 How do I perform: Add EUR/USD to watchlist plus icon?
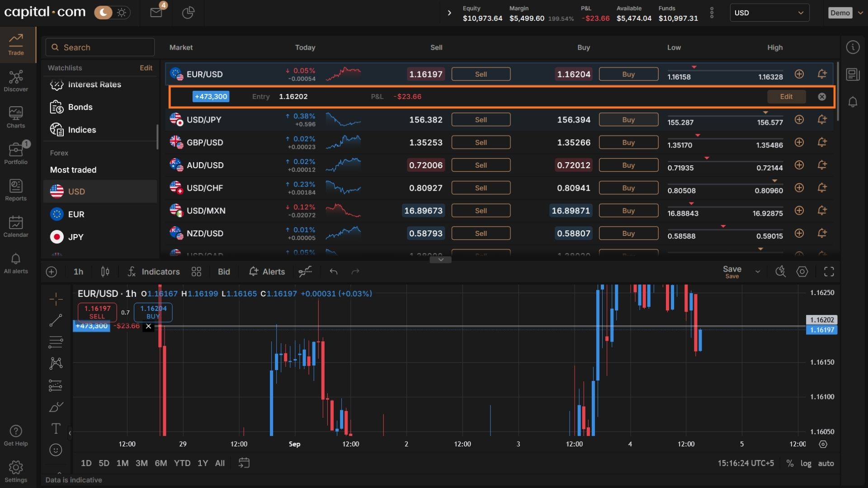[x=799, y=74]
